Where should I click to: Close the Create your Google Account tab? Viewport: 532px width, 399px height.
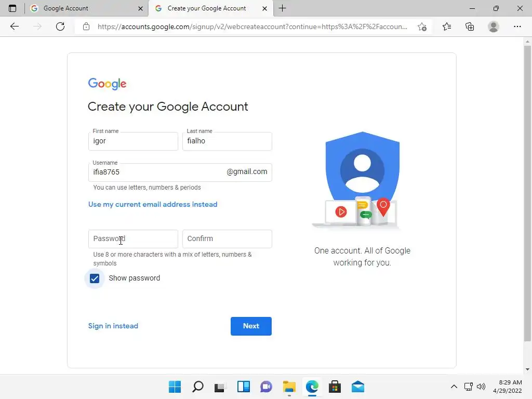point(264,8)
